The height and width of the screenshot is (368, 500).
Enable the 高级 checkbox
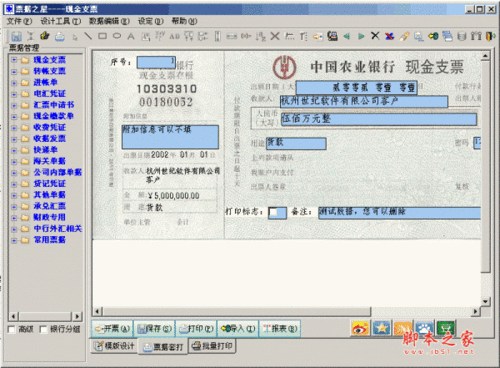coord(12,329)
